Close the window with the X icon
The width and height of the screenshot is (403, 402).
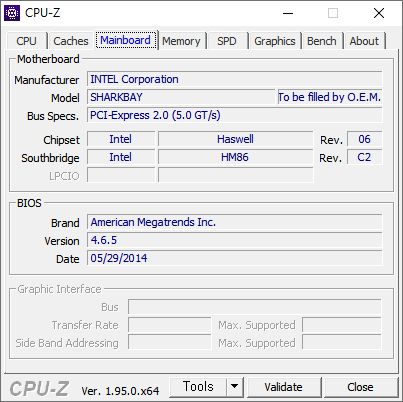click(379, 13)
